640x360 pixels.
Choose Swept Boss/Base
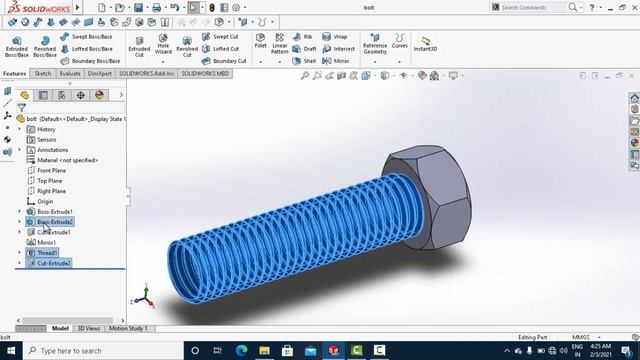(87, 37)
